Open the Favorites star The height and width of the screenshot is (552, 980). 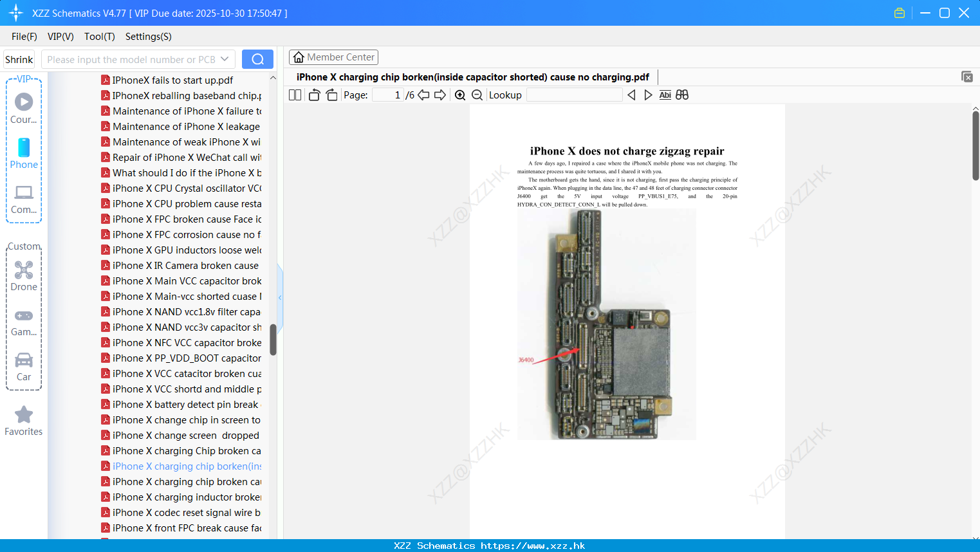pyautogui.click(x=24, y=421)
